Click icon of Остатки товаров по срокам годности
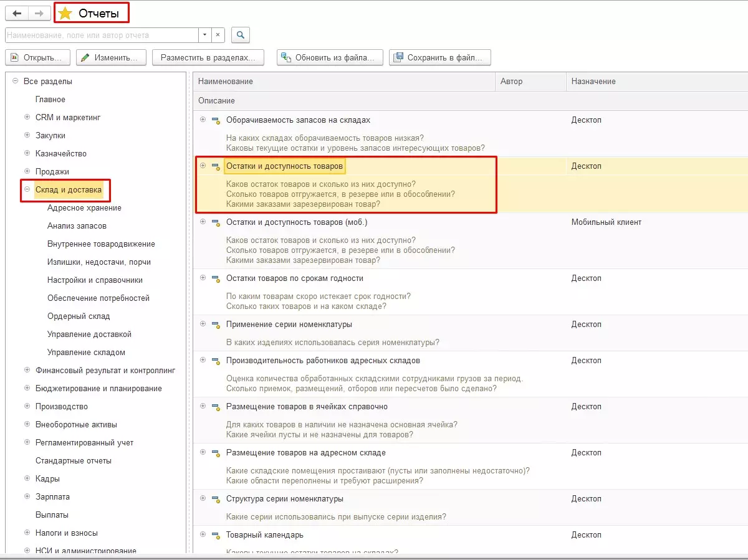 click(x=216, y=278)
